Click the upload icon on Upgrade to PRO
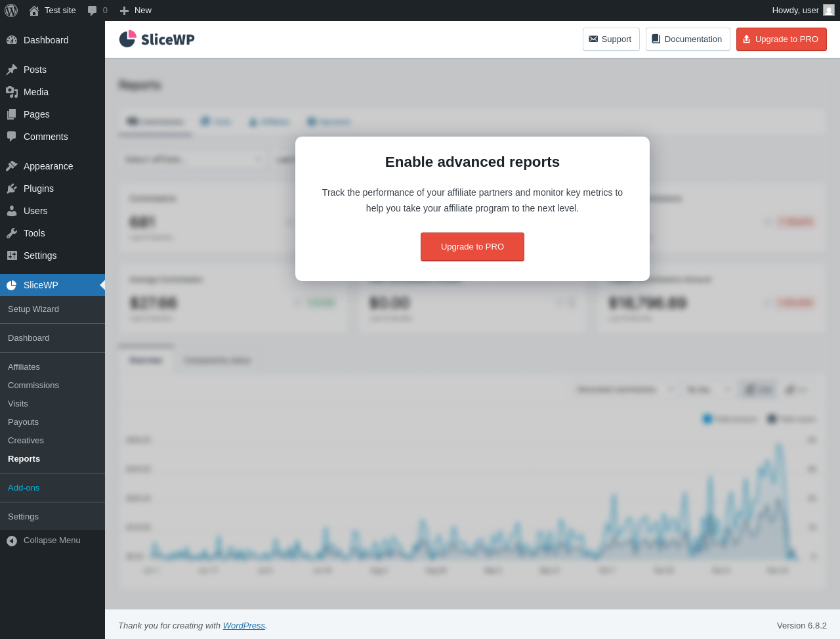 click(x=746, y=39)
